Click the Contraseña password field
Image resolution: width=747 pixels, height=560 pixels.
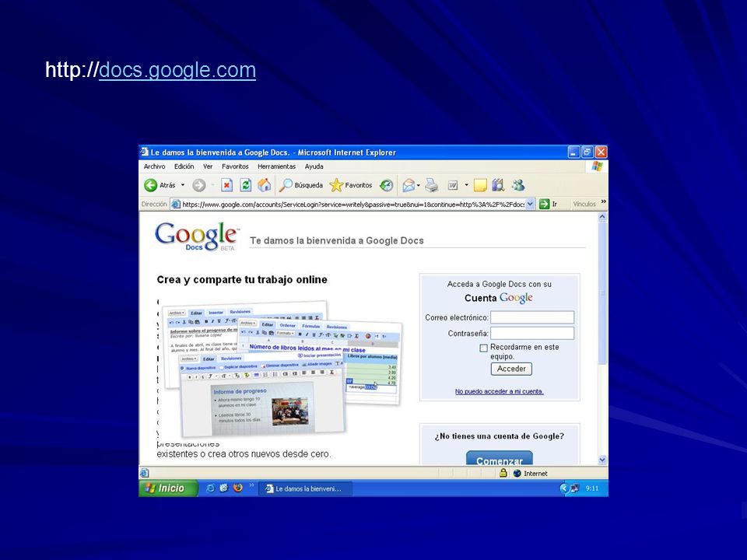coord(532,334)
